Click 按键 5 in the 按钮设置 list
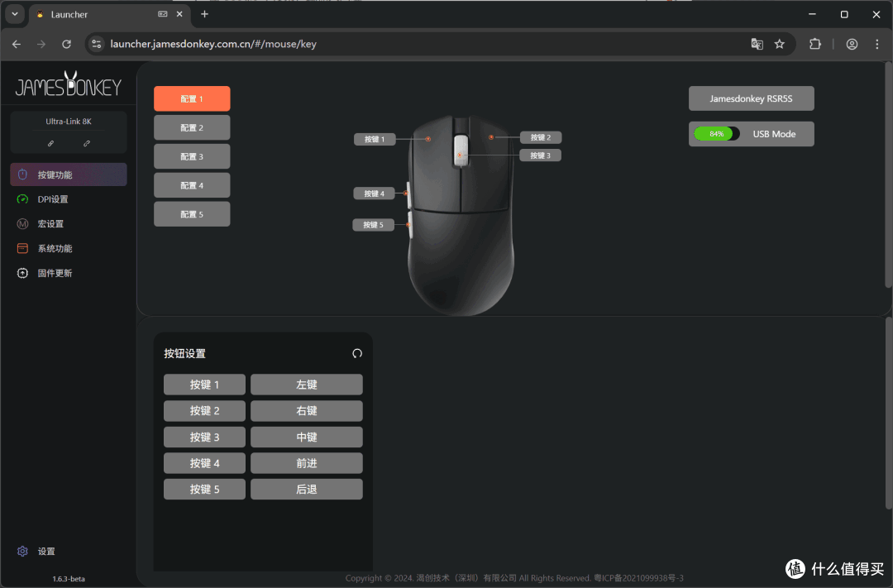Image resolution: width=893 pixels, height=588 pixels. (x=204, y=490)
